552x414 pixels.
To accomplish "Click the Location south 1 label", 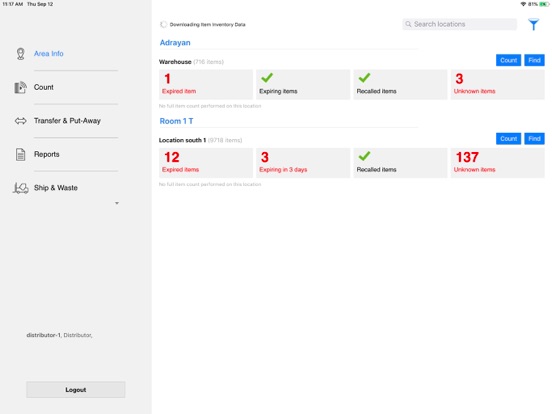I will (x=182, y=140).
